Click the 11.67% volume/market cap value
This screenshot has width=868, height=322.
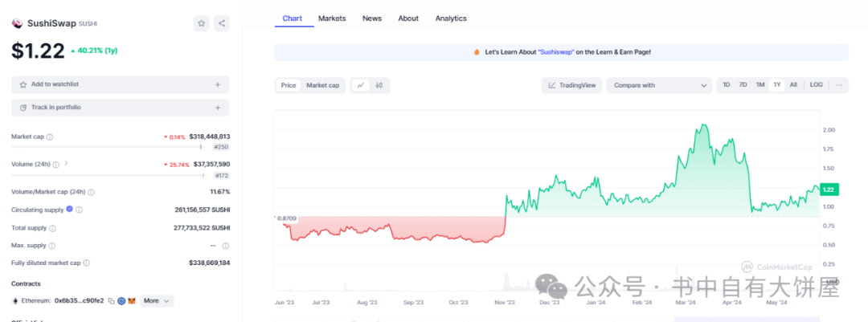(x=220, y=192)
